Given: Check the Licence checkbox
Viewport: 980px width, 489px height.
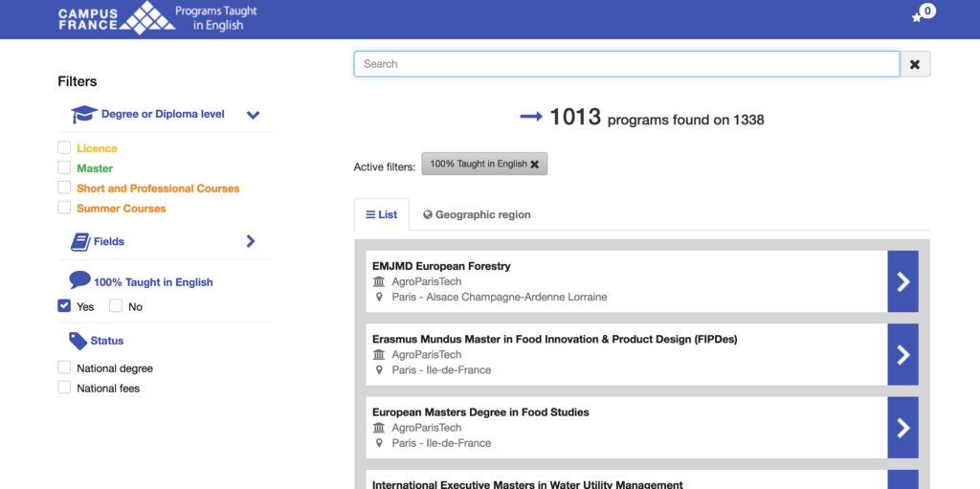Looking at the screenshot, I should (64, 147).
